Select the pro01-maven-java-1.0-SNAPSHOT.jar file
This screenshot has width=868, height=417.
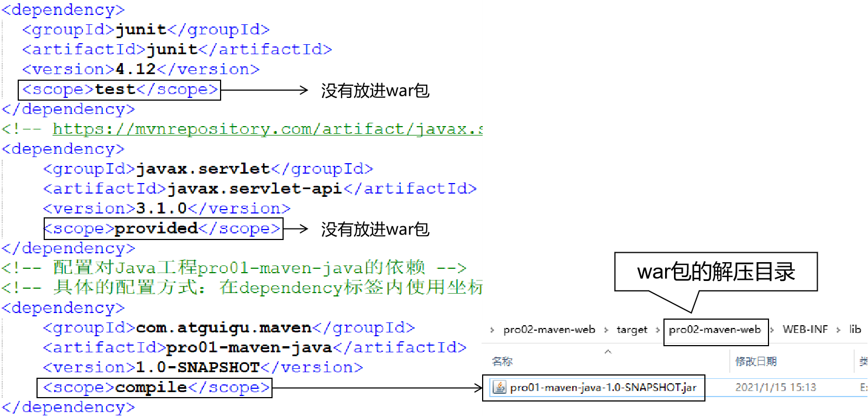pyautogui.click(x=603, y=387)
